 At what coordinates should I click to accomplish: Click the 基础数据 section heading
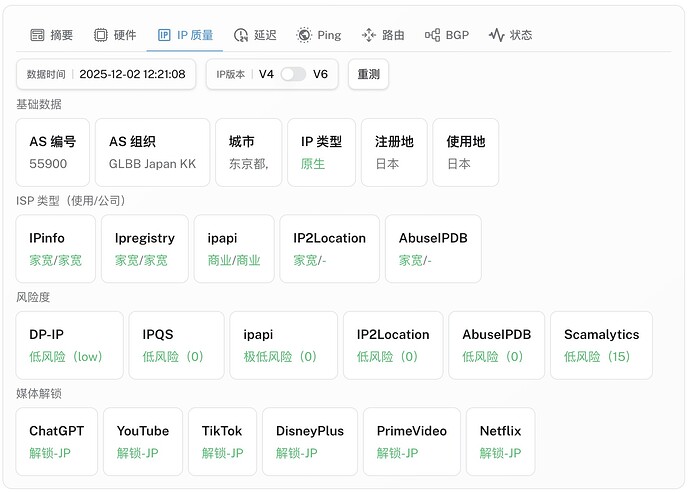click(39, 104)
